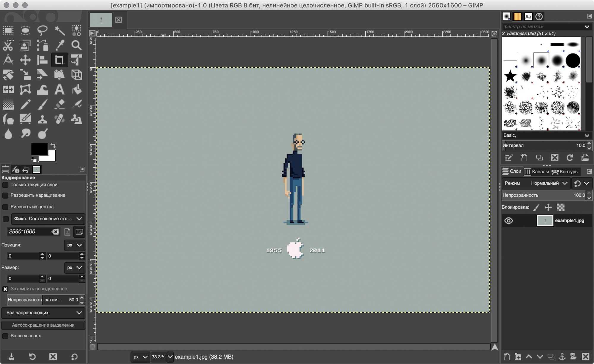Select the Zoom magnifier tool

tap(76, 45)
